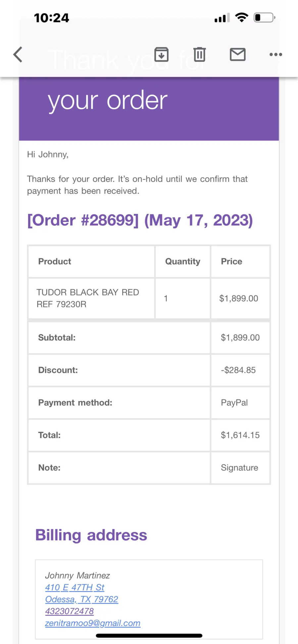
Task: Tap the $1,614.15 total amount
Action: click(x=240, y=435)
